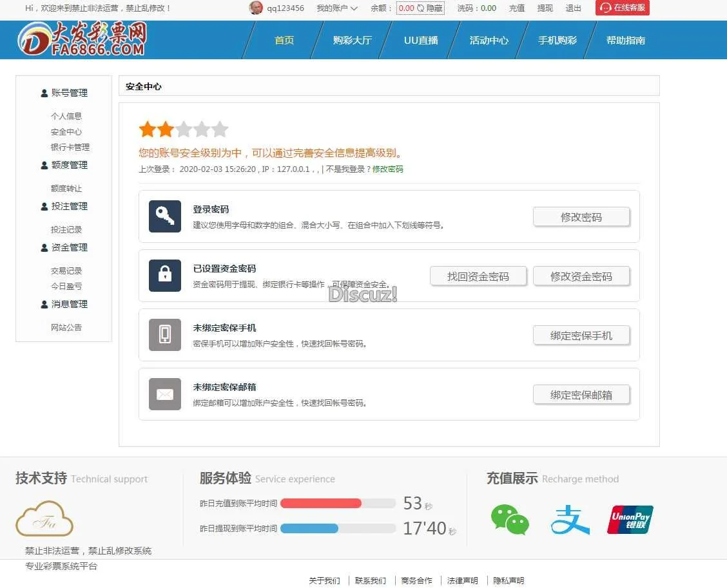The height and width of the screenshot is (588, 727).
Task: Open 在线客服 live support
Action: [x=622, y=8]
